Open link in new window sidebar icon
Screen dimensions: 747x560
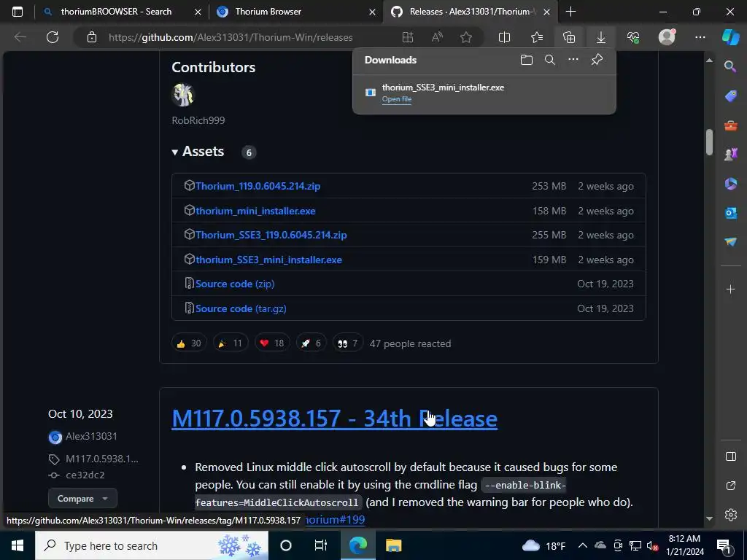coord(730,486)
